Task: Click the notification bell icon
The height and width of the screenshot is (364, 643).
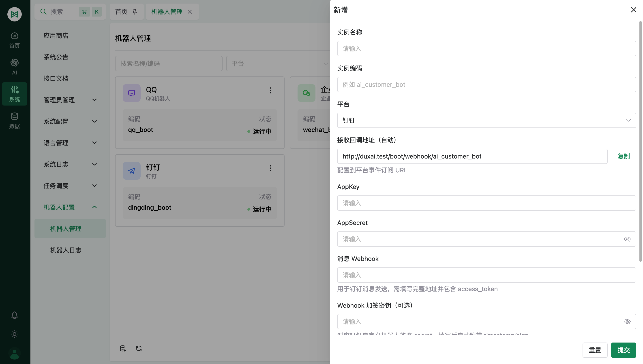Action: 15,315
